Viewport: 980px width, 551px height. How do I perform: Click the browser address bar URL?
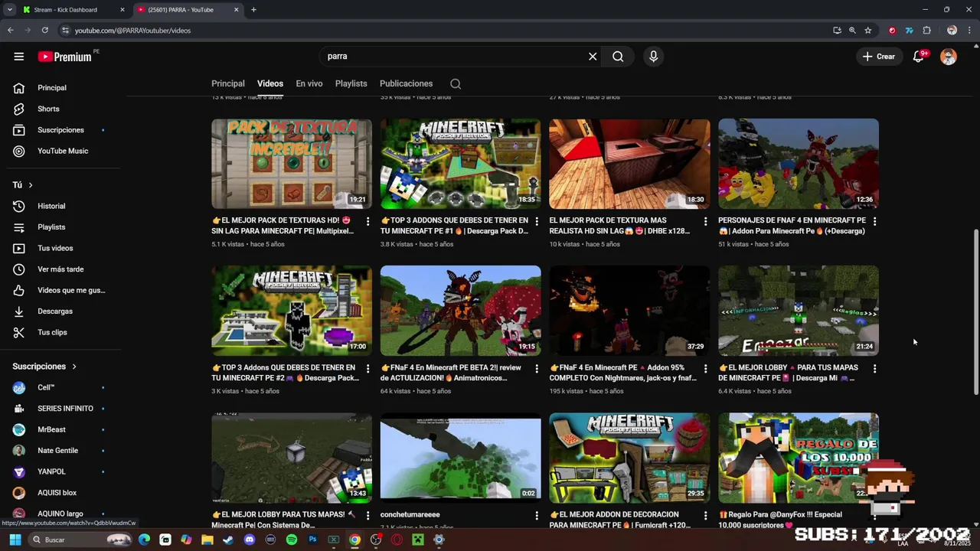(x=132, y=31)
